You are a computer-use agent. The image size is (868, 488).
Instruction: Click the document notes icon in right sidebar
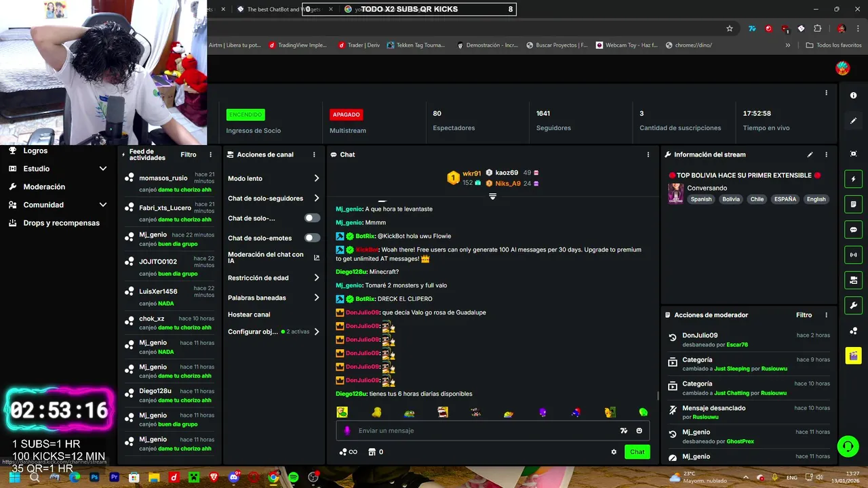853,204
